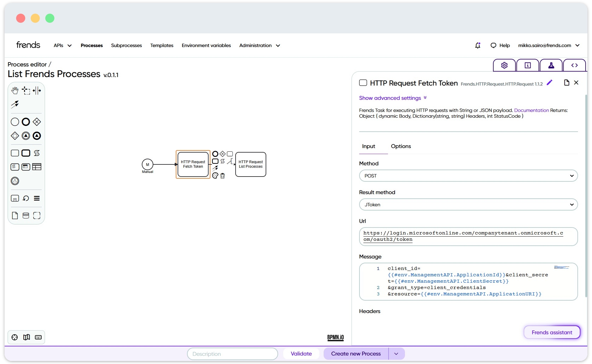Open notifications via the bell icon

point(478,45)
